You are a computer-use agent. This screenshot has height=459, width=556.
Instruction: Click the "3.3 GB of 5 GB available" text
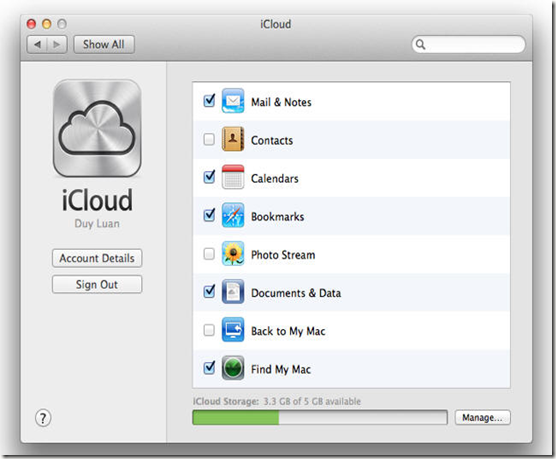[x=312, y=401]
